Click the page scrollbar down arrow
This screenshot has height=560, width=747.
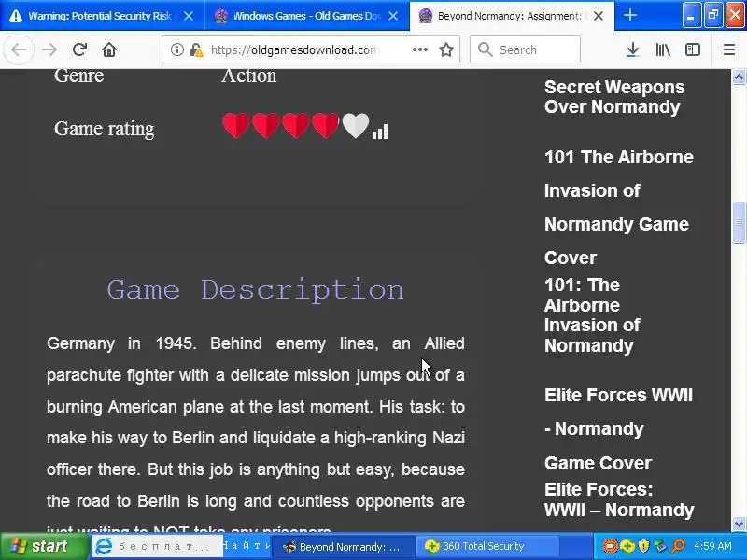[739, 524]
